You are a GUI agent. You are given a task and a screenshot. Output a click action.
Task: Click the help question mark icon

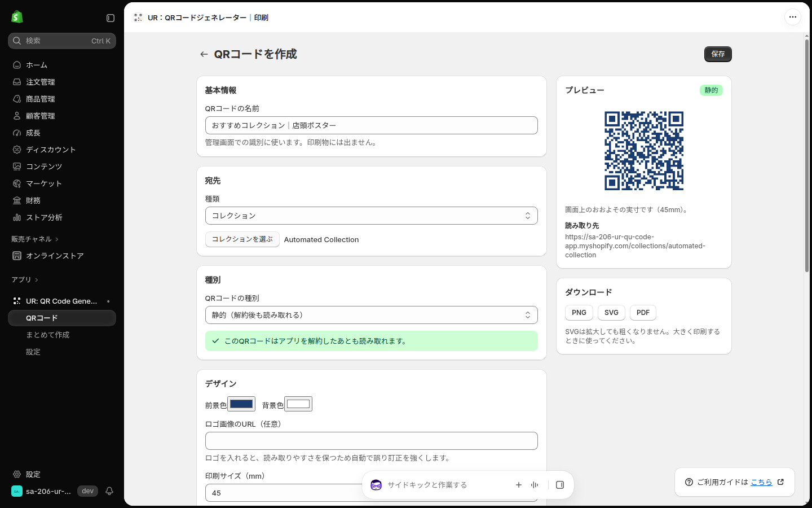(689, 482)
